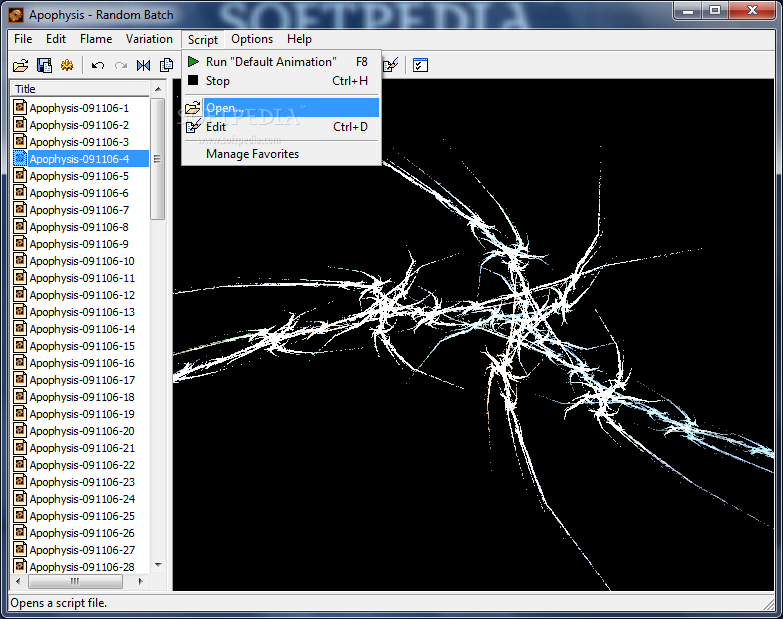Choose Stop from Script menu

(x=282, y=80)
